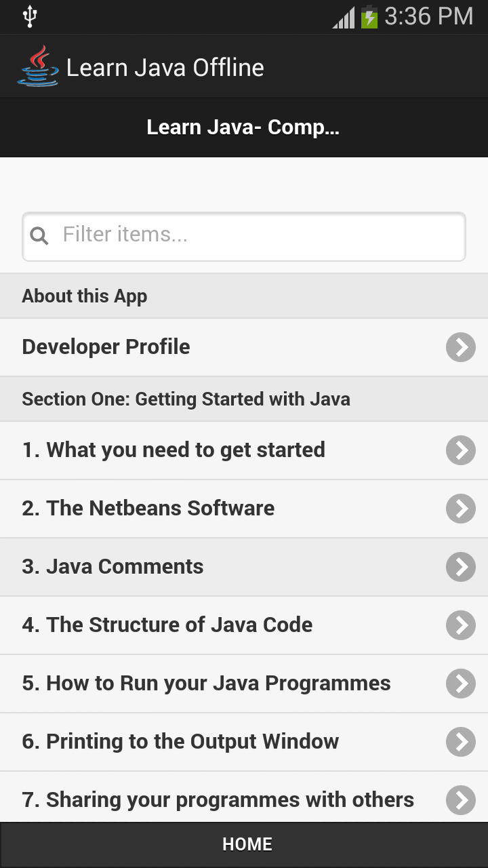Tap Section One: Getting Started with Java header

[x=244, y=399]
